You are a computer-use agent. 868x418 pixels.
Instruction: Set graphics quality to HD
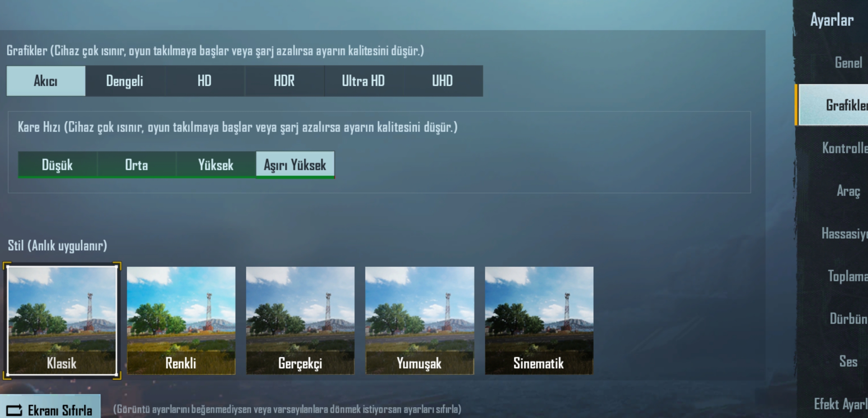coord(204,81)
